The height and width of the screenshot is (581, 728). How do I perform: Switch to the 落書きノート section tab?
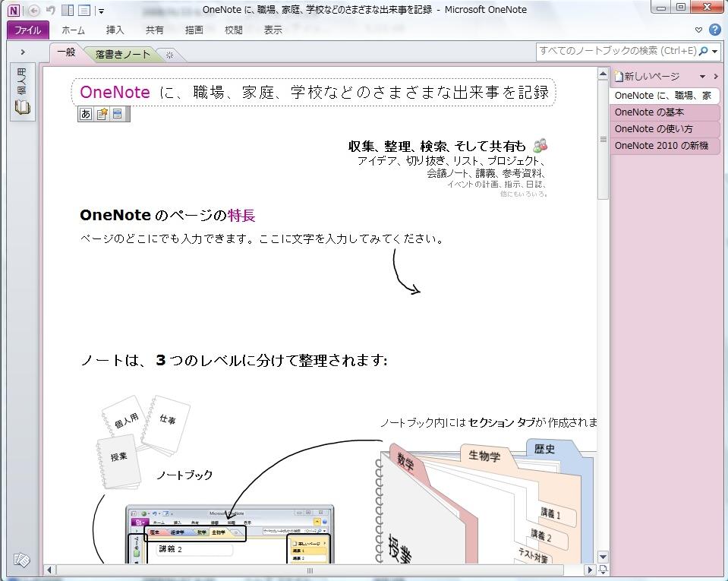(122, 55)
